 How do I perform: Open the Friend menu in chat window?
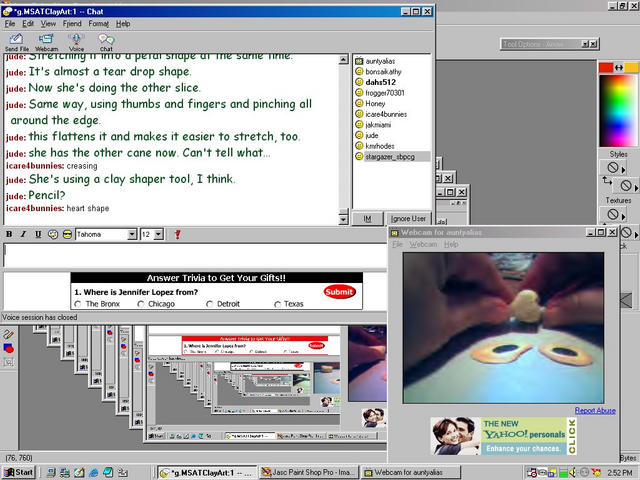click(x=72, y=24)
